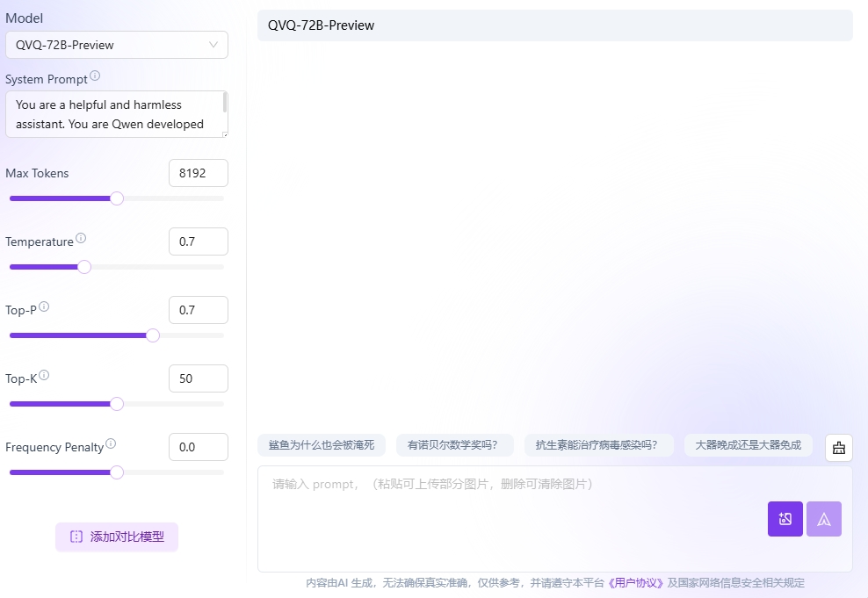868x598 pixels.
Task: Select the suggestion 大器晚成还是大器免成
Action: click(x=749, y=445)
